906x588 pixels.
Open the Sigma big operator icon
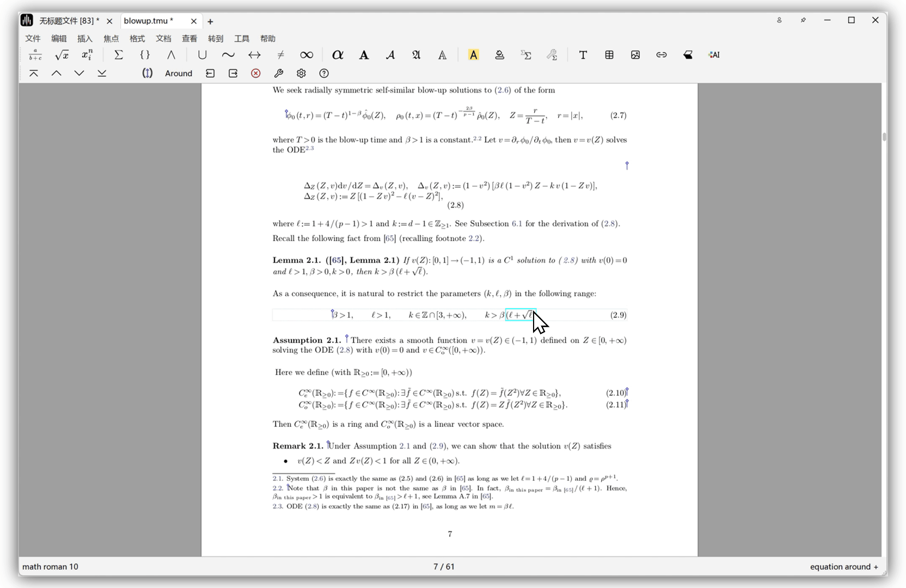click(x=118, y=55)
